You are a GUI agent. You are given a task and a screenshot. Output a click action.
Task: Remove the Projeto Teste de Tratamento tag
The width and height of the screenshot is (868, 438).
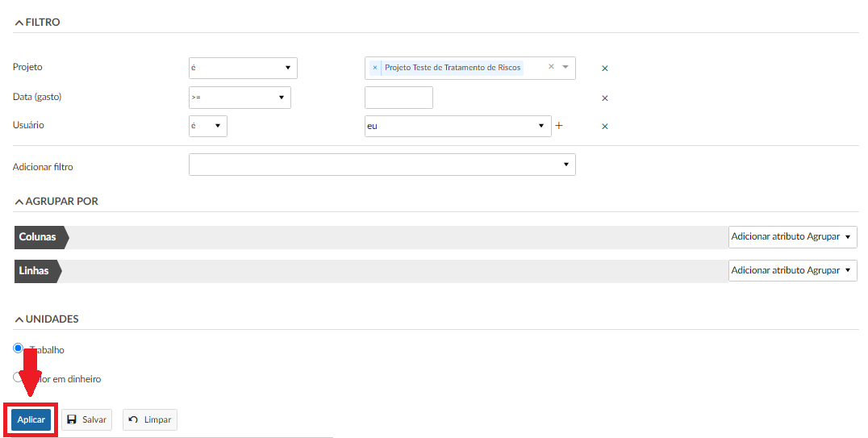point(375,68)
